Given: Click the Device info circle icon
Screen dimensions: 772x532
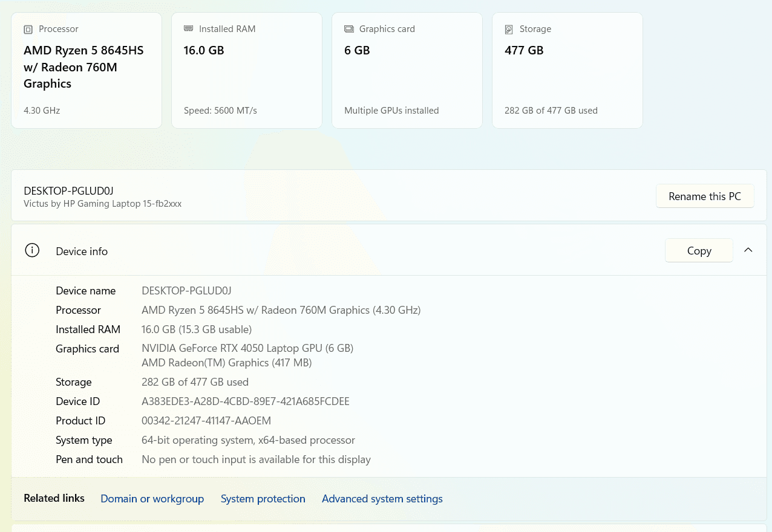Looking at the screenshot, I should tap(32, 250).
